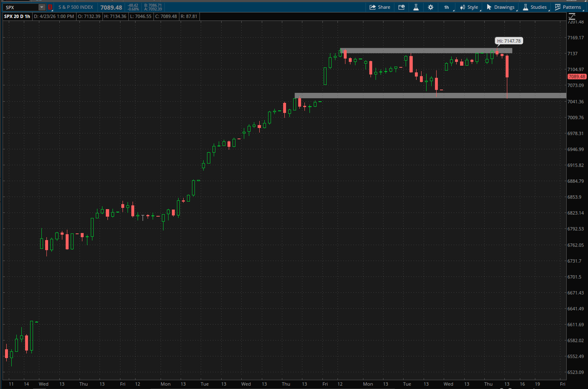Click the Hi: 7147.78 price bubble
The width and height of the screenshot is (588, 389).
pyautogui.click(x=509, y=41)
